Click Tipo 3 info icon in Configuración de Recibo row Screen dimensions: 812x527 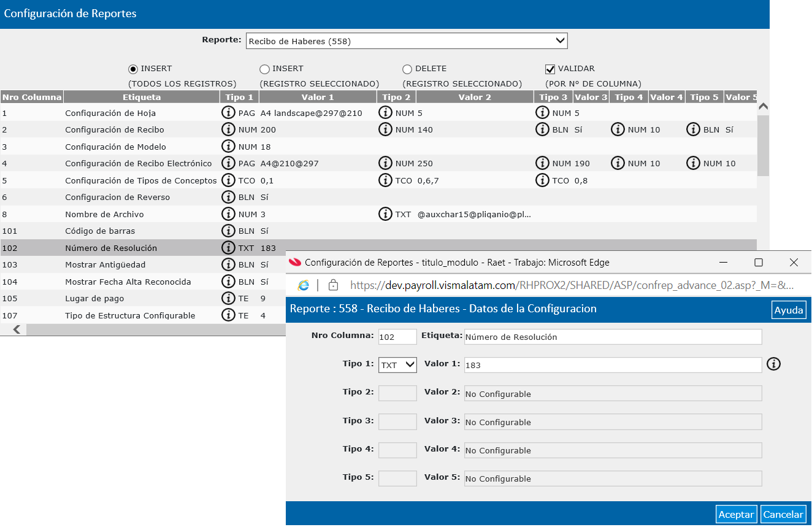pyautogui.click(x=542, y=129)
